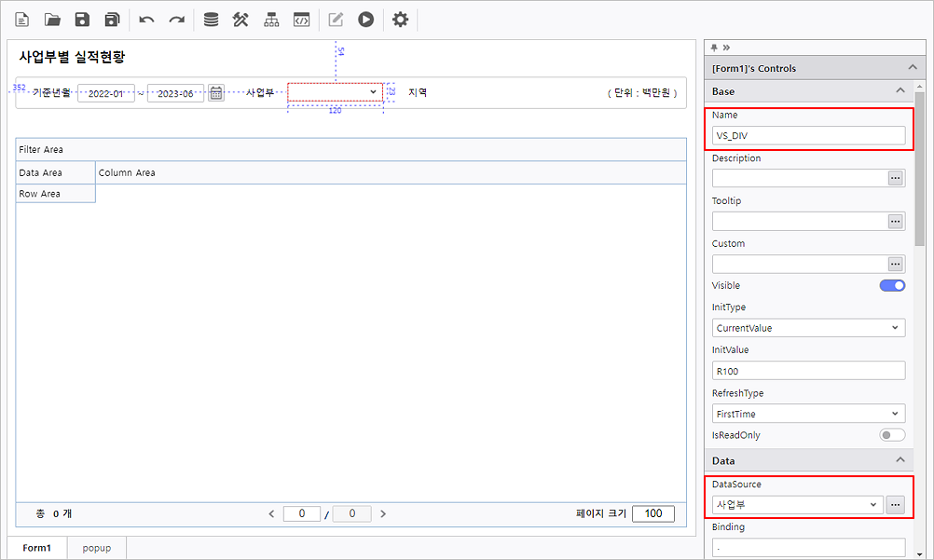Expand the DataSource 사업부 dropdown
The height and width of the screenshot is (560, 934).
tap(797, 504)
